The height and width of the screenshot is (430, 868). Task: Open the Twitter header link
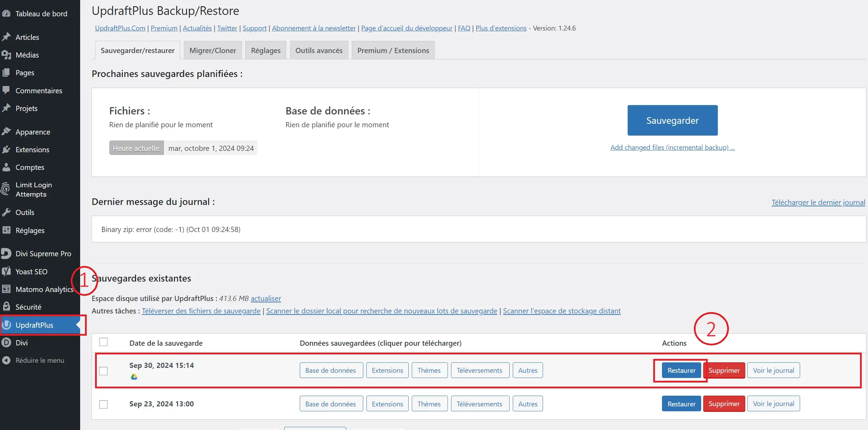pos(227,28)
